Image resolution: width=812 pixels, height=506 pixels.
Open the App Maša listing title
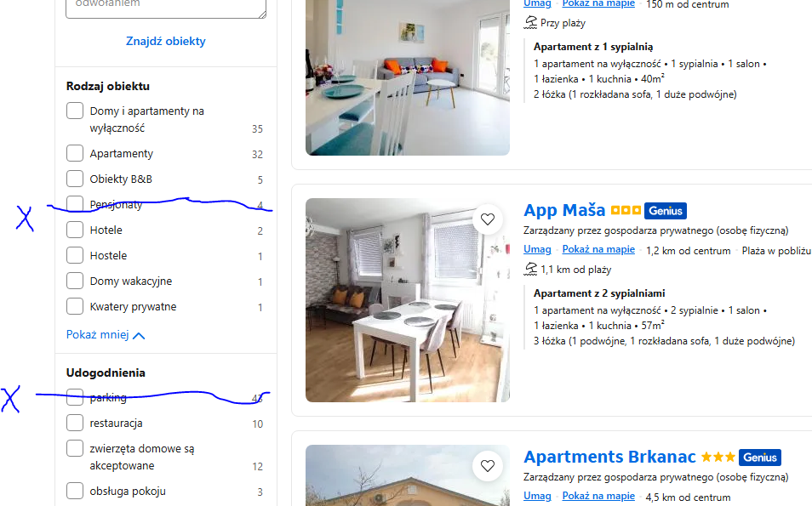[x=564, y=210]
